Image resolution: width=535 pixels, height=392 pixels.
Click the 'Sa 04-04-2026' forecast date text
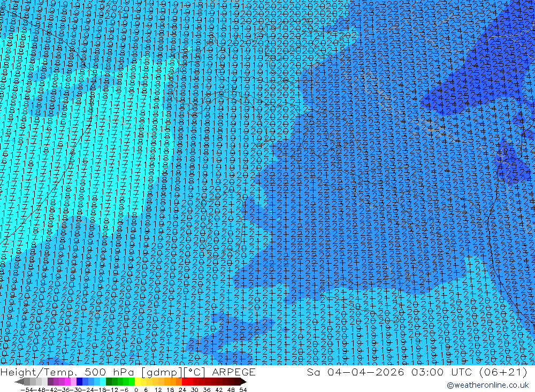tap(355, 372)
